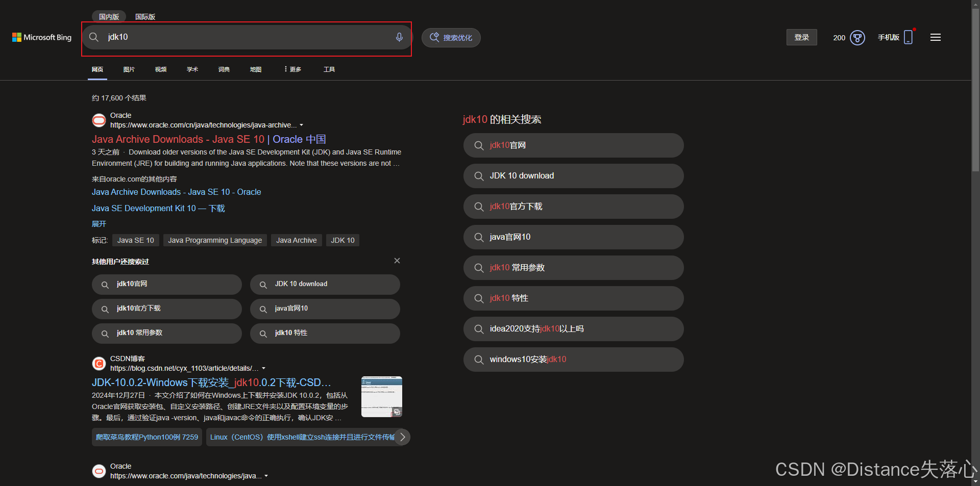980x486 pixels.
Task: Select the 地图 maps tab
Action: click(x=256, y=69)
